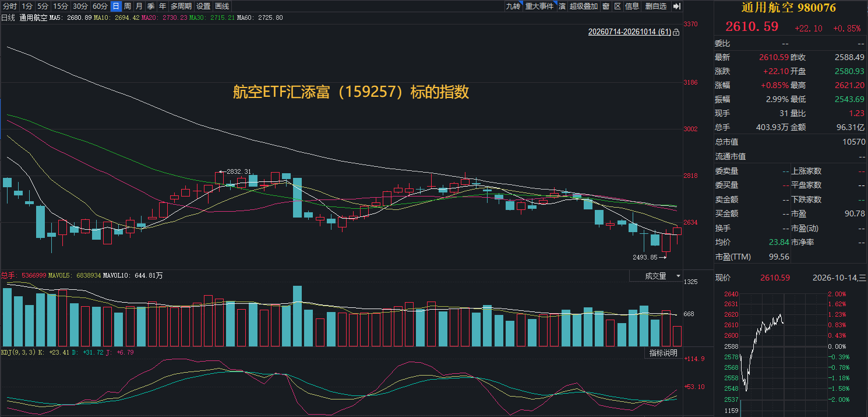Click the MA60 value label
868x417 pixels.
260,17
